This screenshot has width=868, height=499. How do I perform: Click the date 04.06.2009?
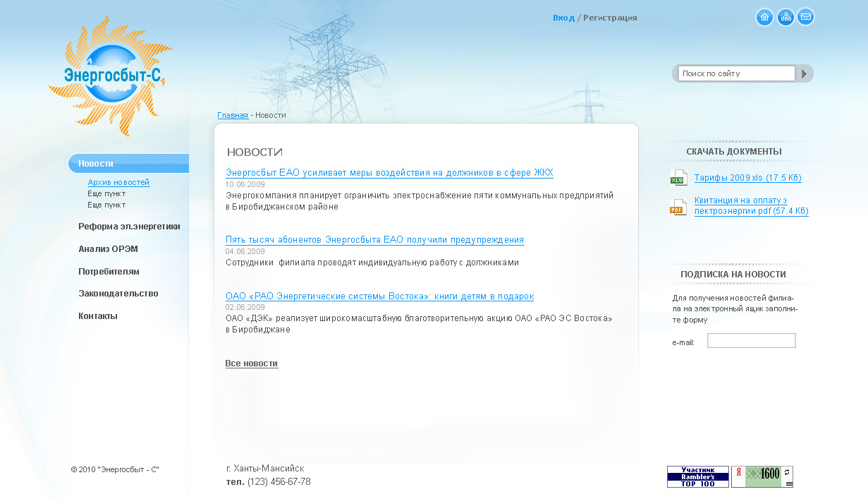(x=245, y=251)
